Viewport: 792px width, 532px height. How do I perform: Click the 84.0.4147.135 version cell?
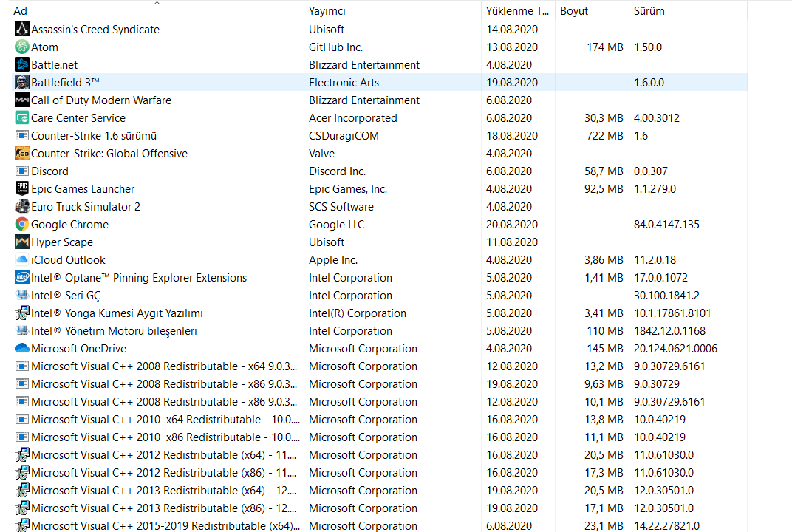(x=666, y=225)
